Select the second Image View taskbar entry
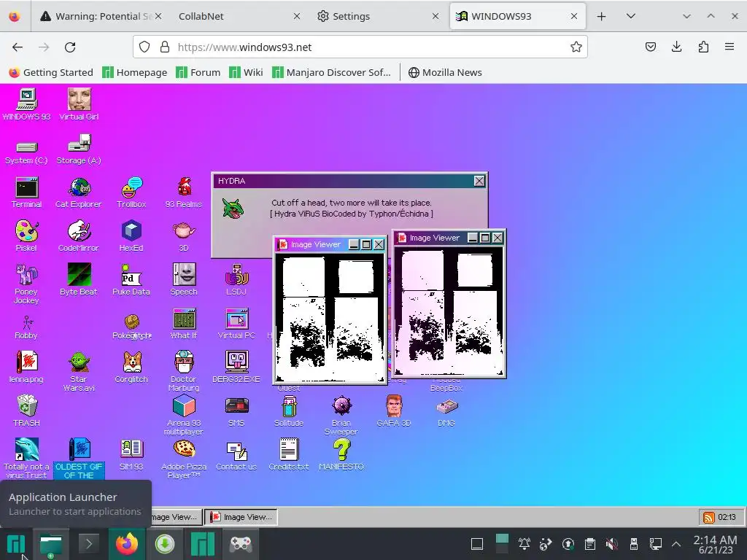The image size is (747, 560). (x=241, y=517)
